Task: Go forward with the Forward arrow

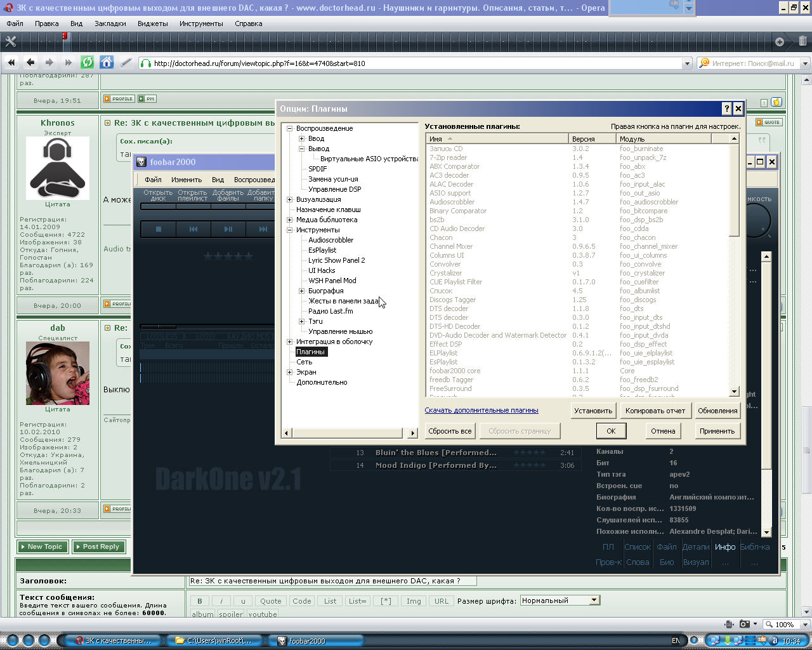Action: coord(49,62)
